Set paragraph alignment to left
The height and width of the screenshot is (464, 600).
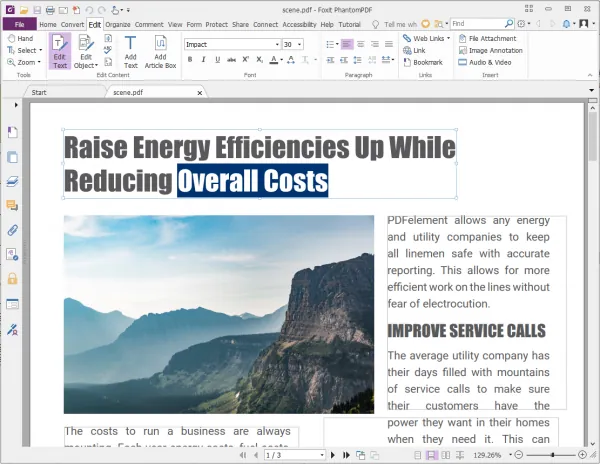coord(346,44)
